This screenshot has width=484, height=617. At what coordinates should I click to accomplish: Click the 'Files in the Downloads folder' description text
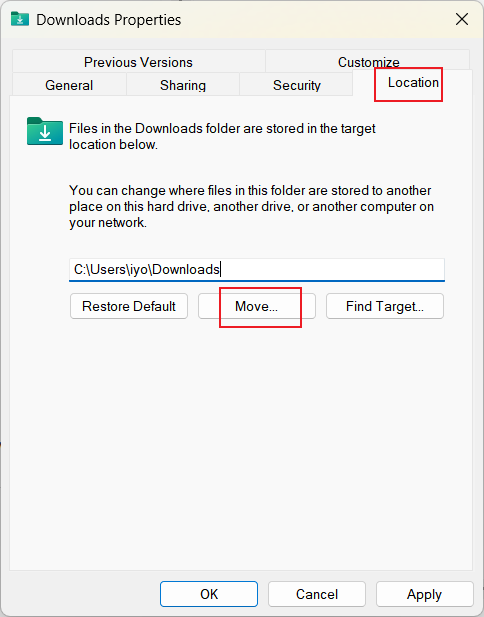tap(222, 137)
